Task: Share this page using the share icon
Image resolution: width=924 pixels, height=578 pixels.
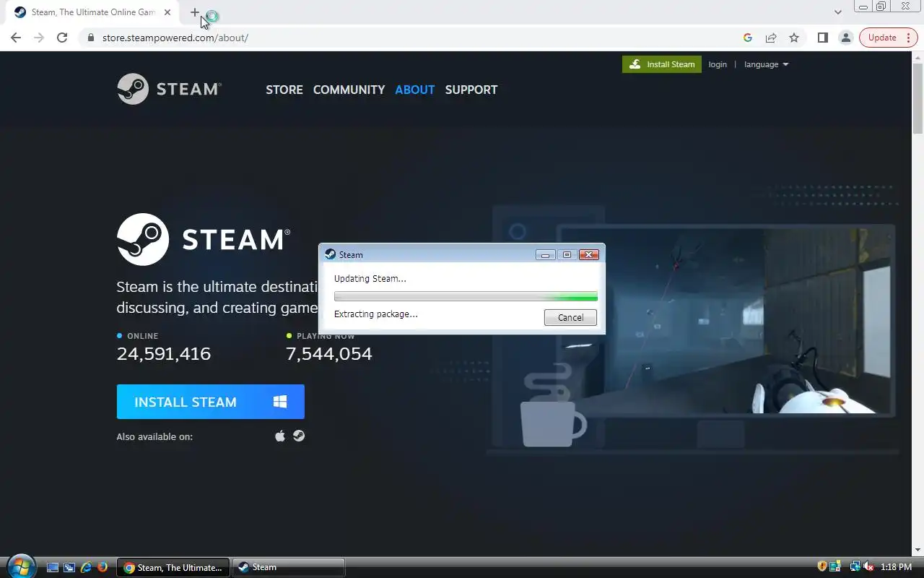Action: click(x=771, y=38)
